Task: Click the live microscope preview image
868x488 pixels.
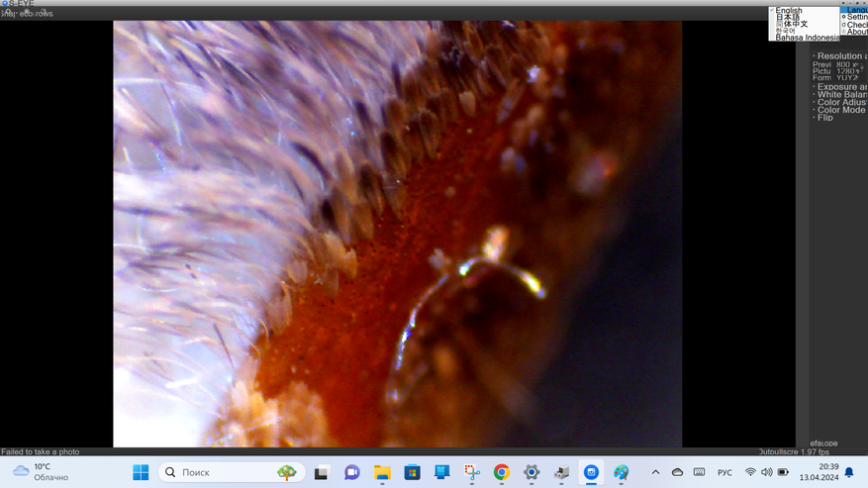Action: pyautogui.click(x=398, y=234)
